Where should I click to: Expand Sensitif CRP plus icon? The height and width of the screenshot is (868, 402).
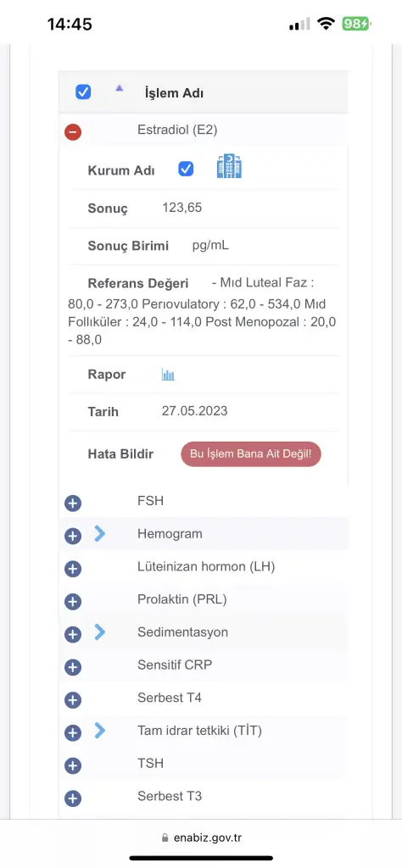(73, 667)
